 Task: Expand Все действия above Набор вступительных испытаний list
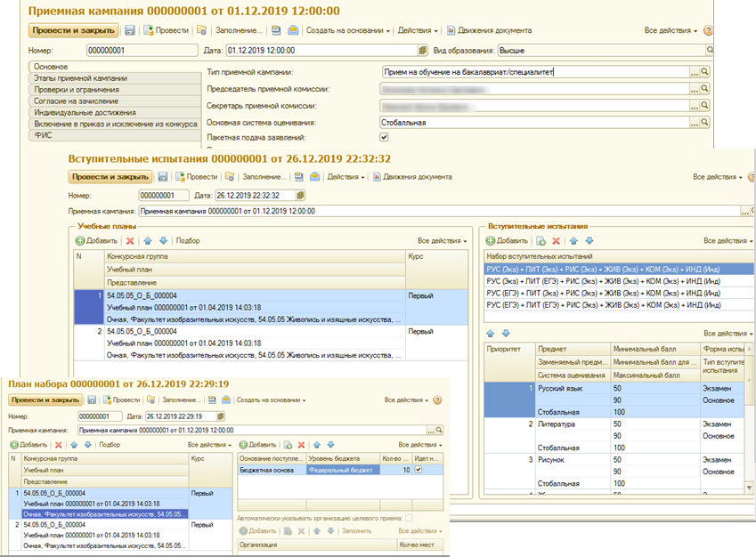pos(728,241)
